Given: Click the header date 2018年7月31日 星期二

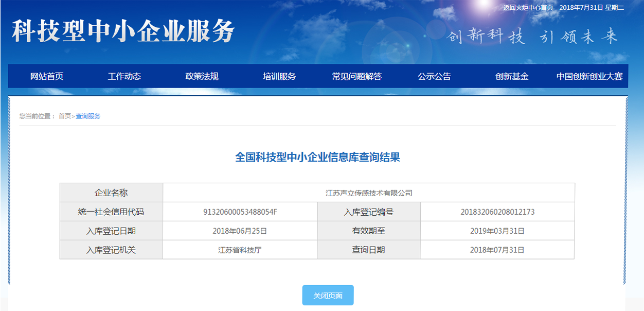Looking at the screenshot, I should click(x=592, y=8).
